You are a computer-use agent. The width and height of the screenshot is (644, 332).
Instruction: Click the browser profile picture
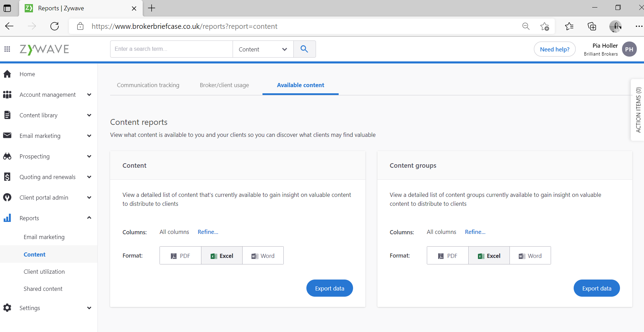pos(616,26)
